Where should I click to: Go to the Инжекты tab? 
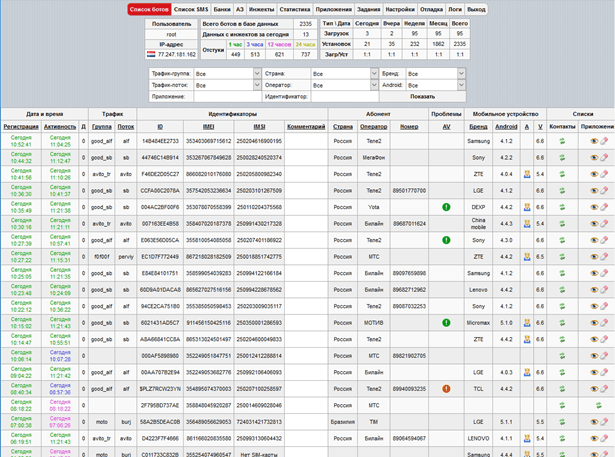click(x=261, y=9)
